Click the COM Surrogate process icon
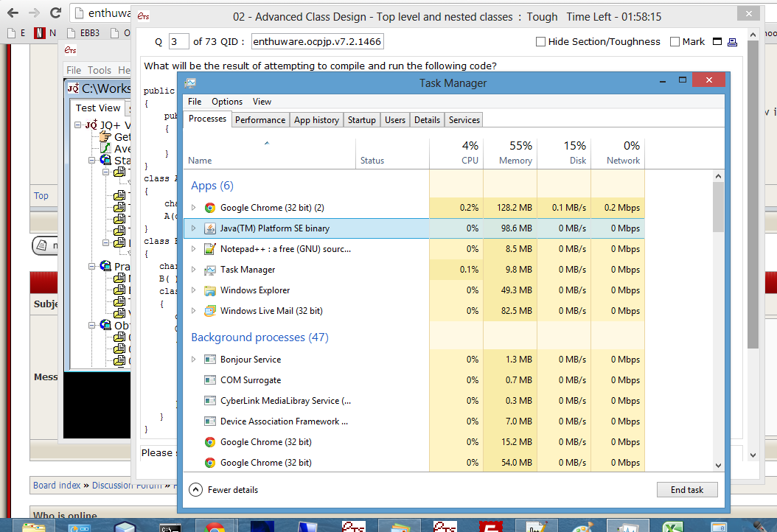 tap(210, 380)
